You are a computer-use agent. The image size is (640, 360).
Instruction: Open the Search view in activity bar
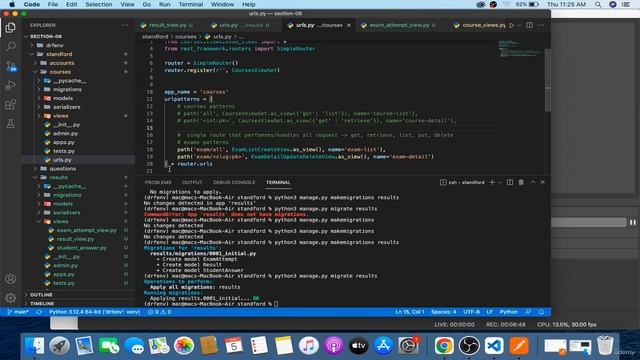pyautogui.click(x=11, y=46)
